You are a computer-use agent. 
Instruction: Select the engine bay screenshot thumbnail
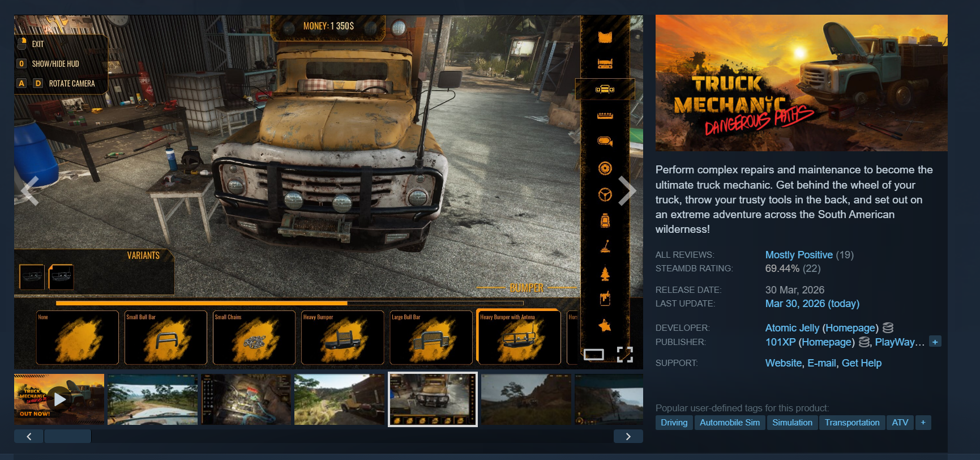point(246,399)
